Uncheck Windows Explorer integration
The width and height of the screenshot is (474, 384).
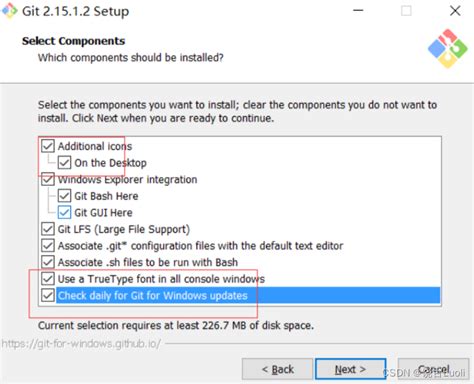pyautogui.click(x=48, y=179)
